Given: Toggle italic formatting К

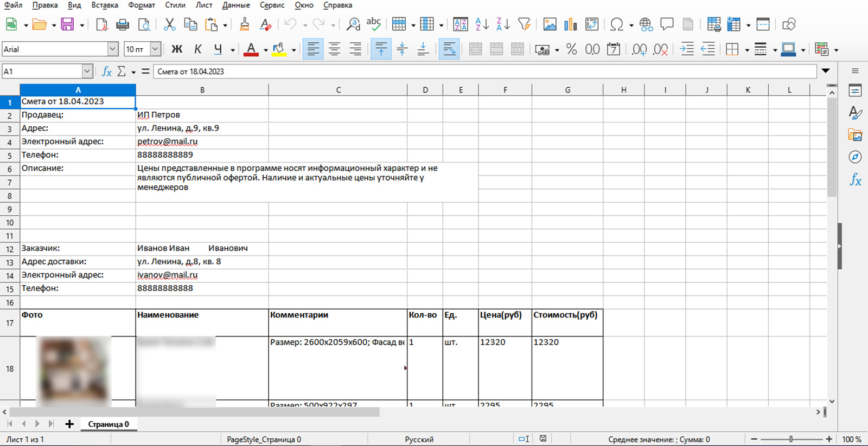Looking at the screenshot, I should (x=197, y=49).
